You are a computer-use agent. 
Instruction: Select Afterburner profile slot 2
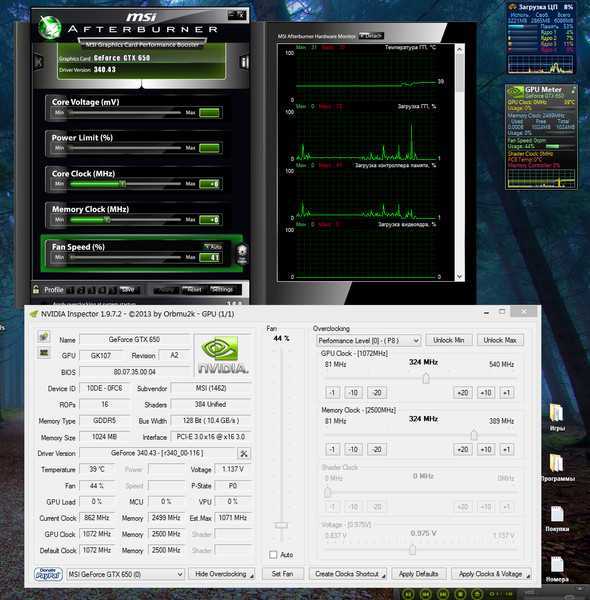pyautogui.click(x=81, y=290)
